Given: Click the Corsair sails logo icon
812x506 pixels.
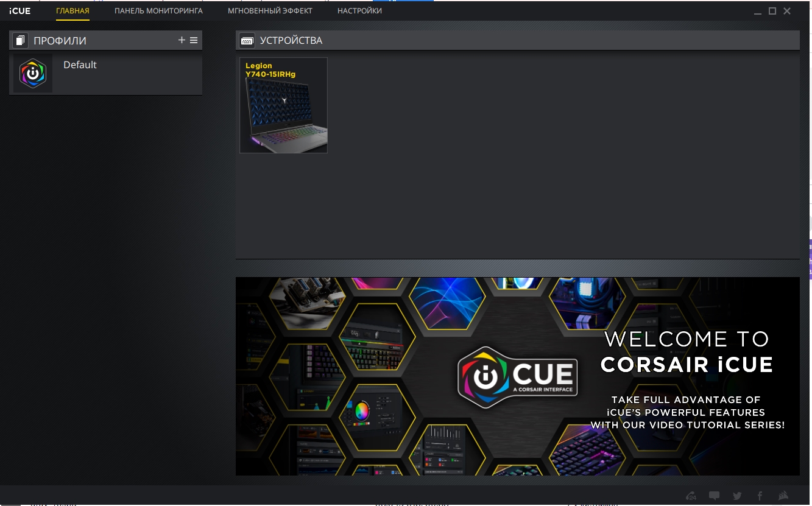Looking at the screenshot, I should click(784, 496).
